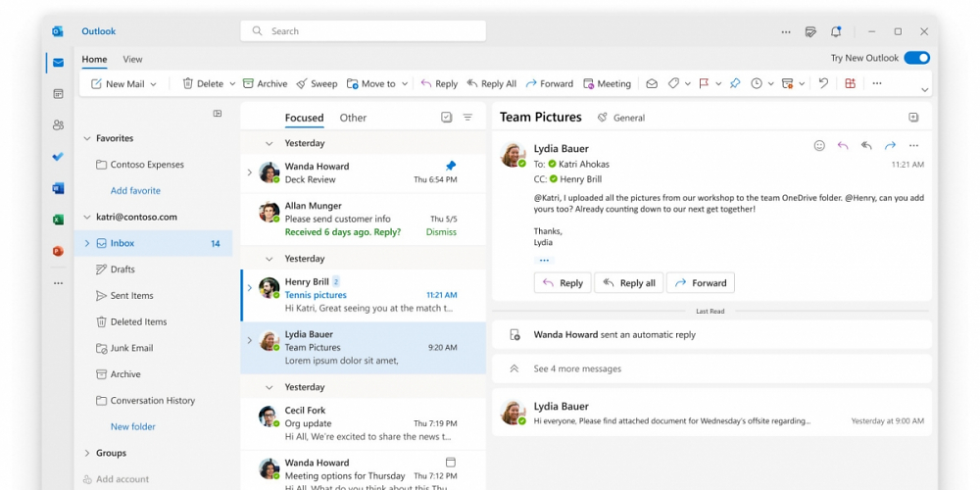Open the Flag dropdown arrow
980x490 pixels.
point(718,83)
